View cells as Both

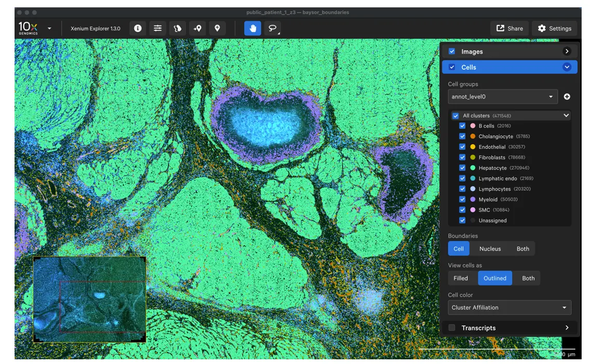[x=528, y=278]
